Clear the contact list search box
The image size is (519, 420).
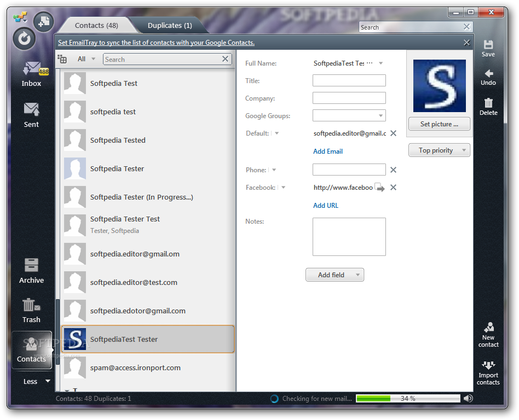point(225,59)
